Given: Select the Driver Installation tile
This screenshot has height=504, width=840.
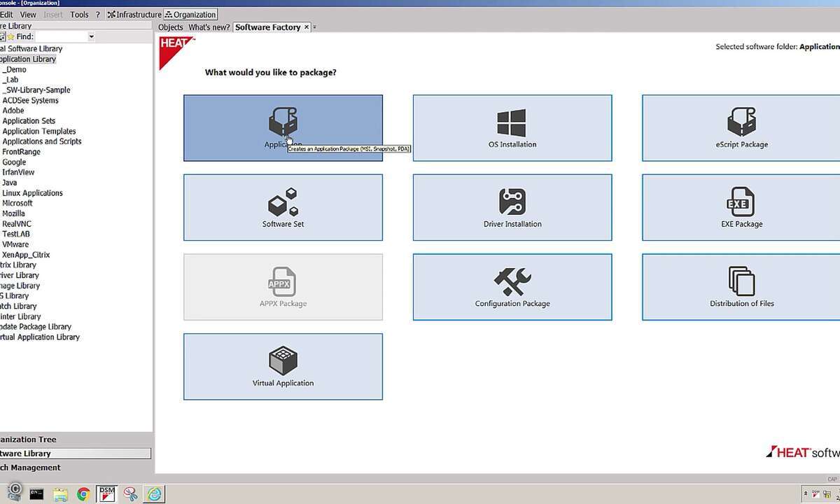Looking at the screenshot, I should point(512,207).
